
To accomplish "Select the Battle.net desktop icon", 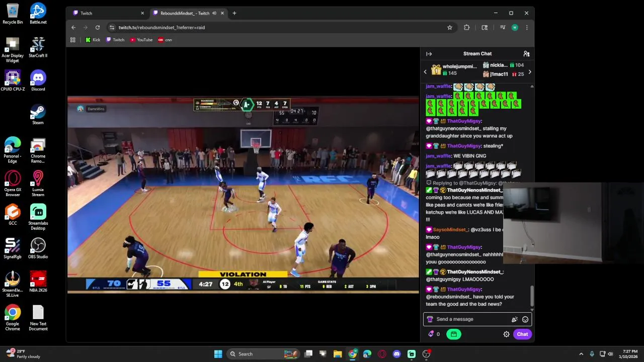I will point(38,14).
